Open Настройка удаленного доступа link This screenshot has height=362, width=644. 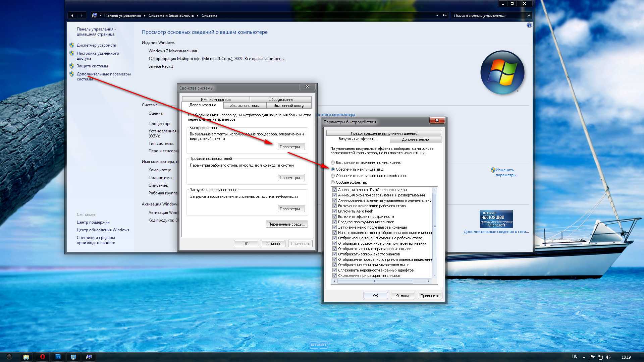tap(98, 56)
